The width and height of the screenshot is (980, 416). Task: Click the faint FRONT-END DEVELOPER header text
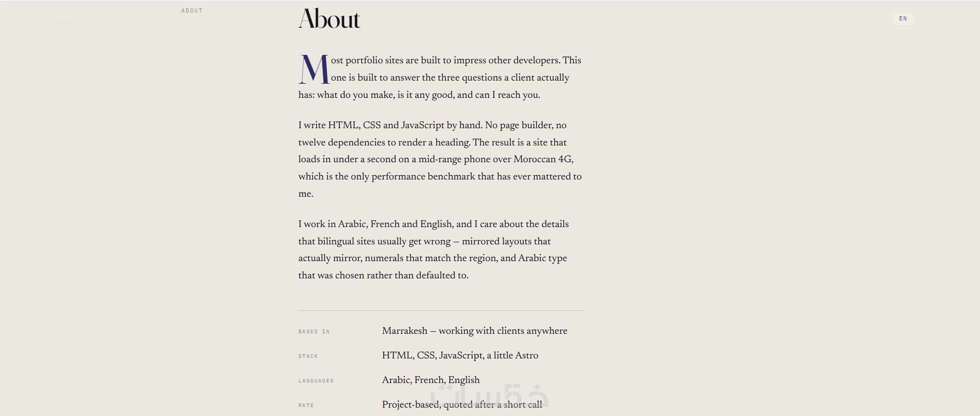click(92, 19)
